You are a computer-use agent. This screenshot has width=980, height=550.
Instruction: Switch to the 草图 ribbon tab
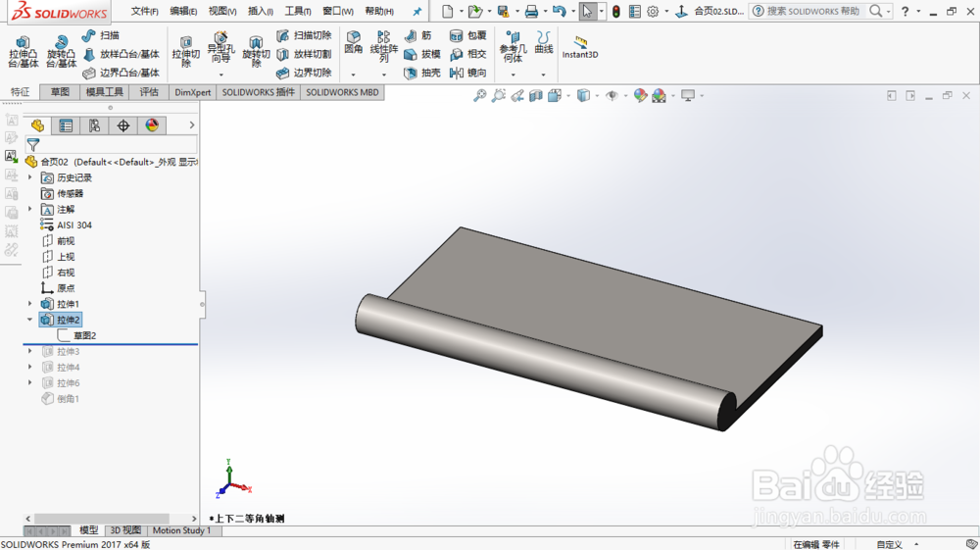pyautogui.click(x=60, y=92)
